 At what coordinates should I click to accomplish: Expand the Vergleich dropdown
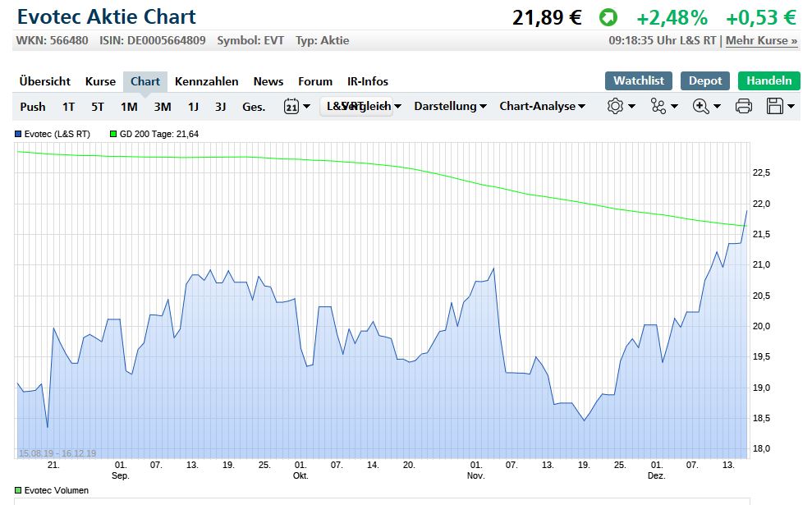coord(364,106)
